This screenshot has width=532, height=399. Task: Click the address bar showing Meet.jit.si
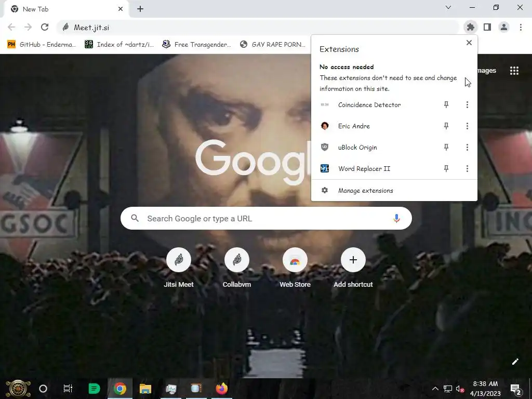258,28
